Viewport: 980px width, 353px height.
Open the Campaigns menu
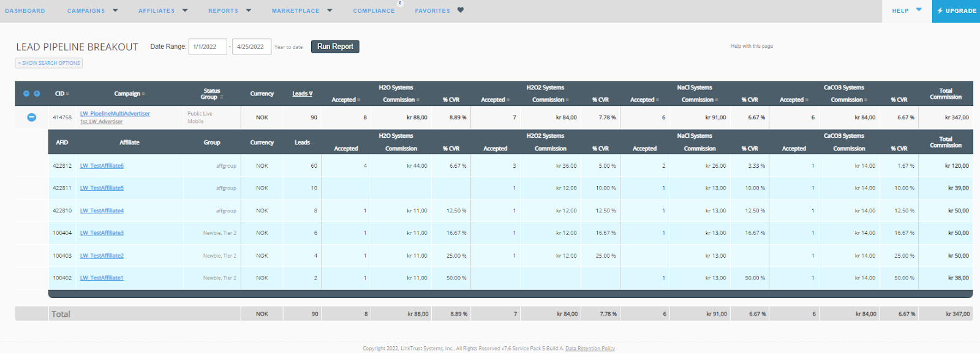pos(86,11)
